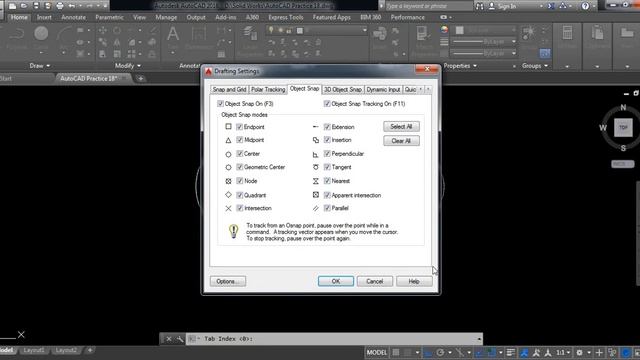Click the Select All button

(x=401, y=127)
